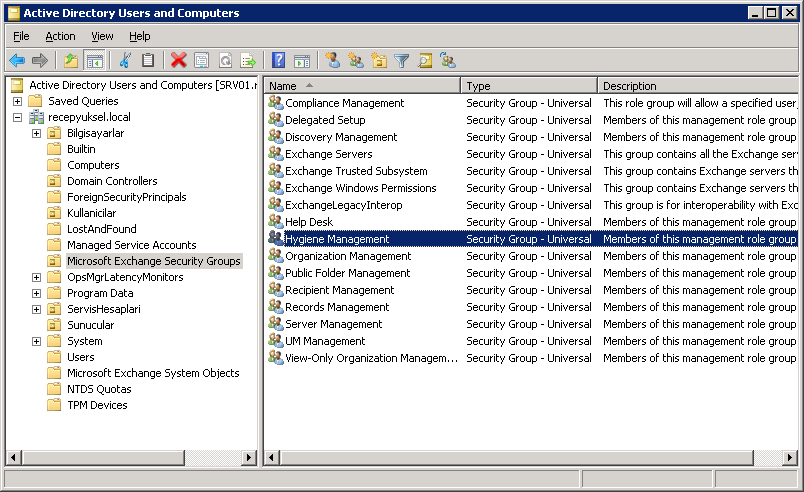Viewport: 804px width, 492px height.
Task: Select the Sunucular organizational unit
Action: (90, 325)
